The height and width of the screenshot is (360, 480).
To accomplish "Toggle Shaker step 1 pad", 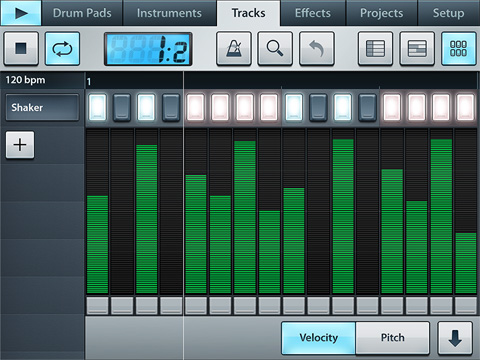I will 97,107.
